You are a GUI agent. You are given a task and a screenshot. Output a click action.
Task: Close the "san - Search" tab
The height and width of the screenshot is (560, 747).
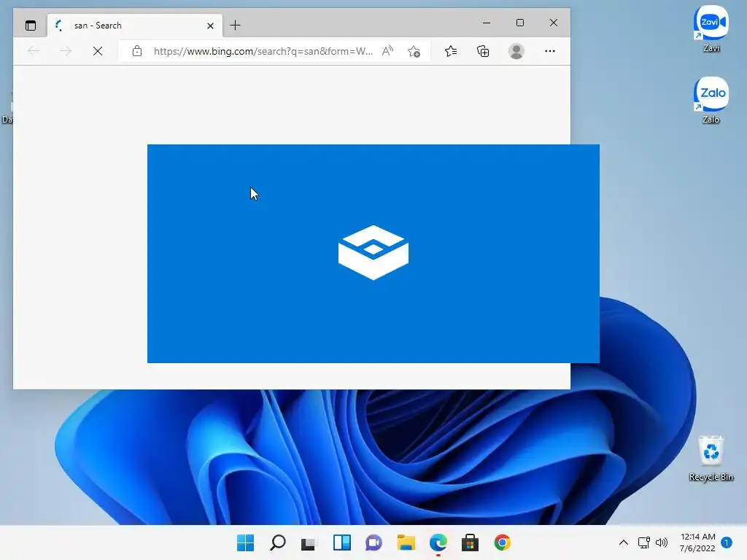tap(210, 26)
